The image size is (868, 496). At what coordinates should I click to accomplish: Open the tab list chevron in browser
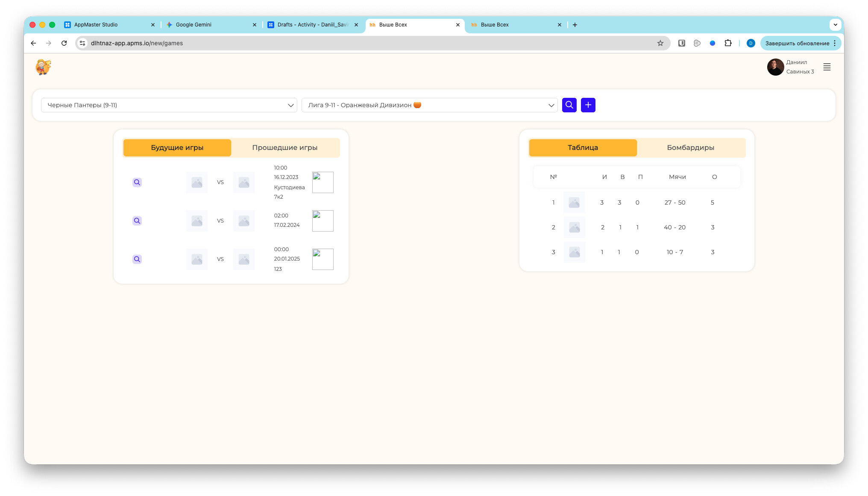[835, 25]
